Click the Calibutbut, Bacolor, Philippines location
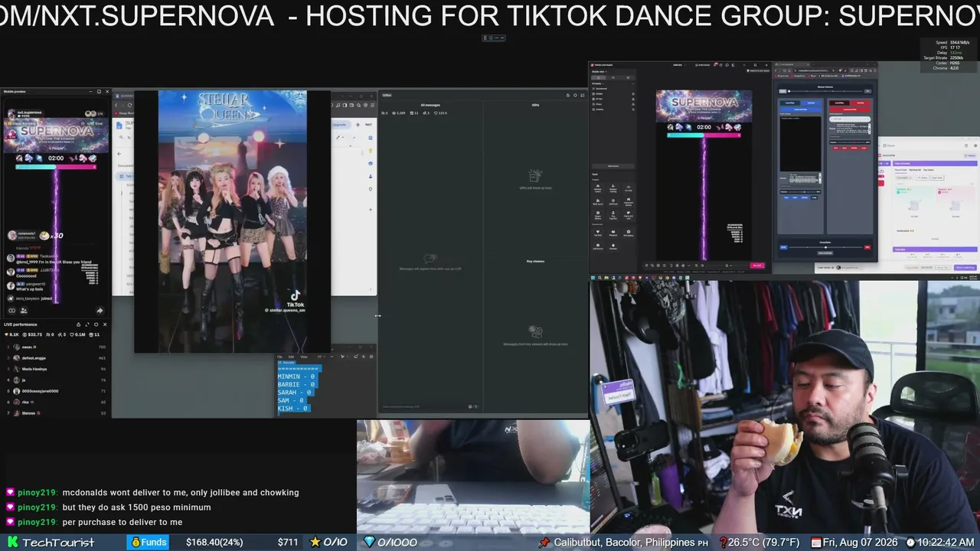This screenshot has height=551, width=980. pyautogui.click(x=625, y=542)
